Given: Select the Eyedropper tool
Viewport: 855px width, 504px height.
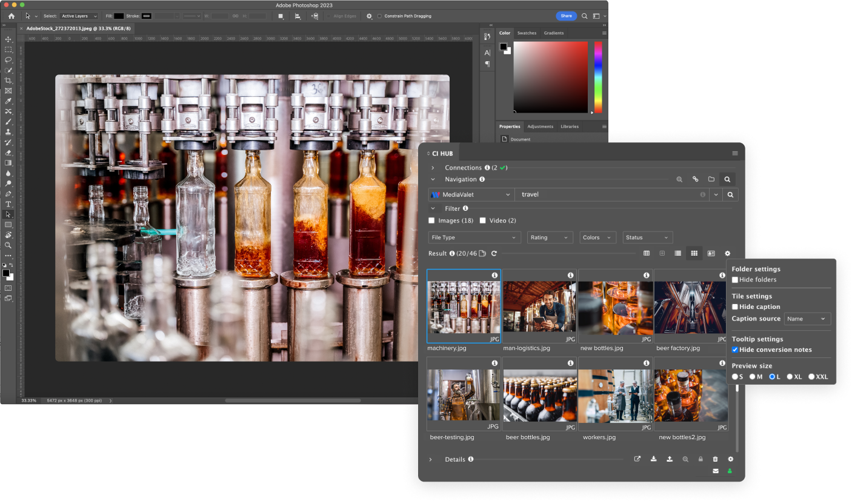Looking at the screenshot, I should tap(8, 101).
